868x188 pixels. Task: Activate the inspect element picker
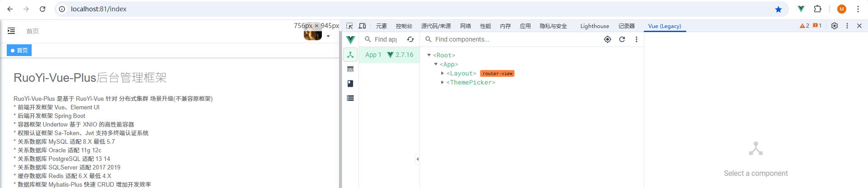point(349,26)
